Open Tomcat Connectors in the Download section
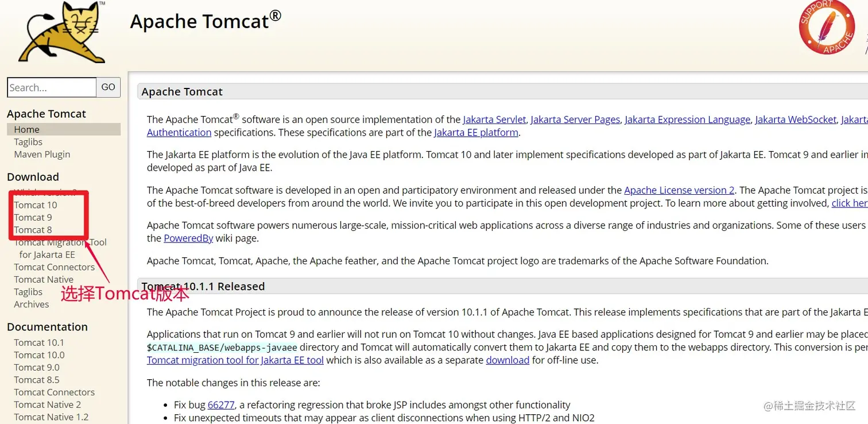Image resolution: width=868 pixels, height=424 pixels. click(x=55, y=267)
